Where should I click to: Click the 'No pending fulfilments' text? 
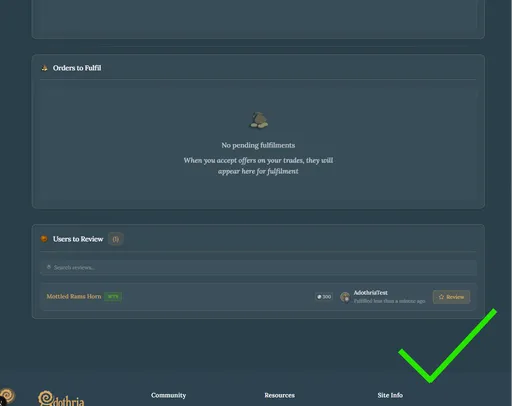[258, 145]
